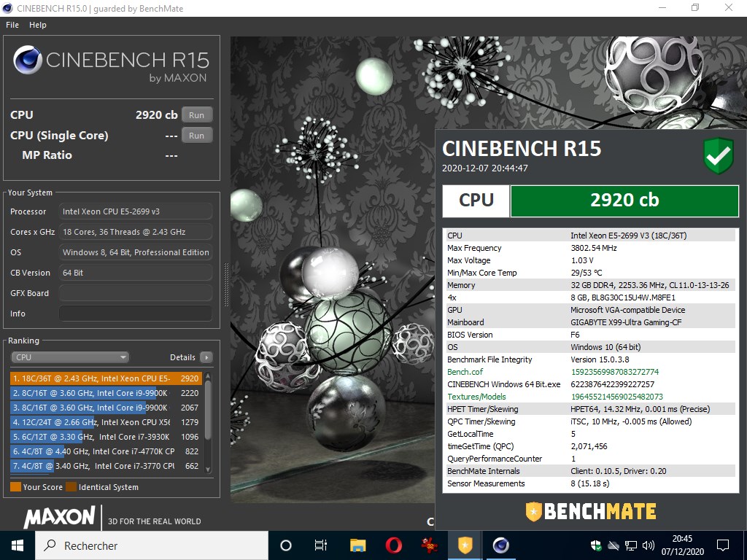Open clock and date 20:45
This screenshot has width=747, height=560.
pyautogui.click(x=682, y=545)
